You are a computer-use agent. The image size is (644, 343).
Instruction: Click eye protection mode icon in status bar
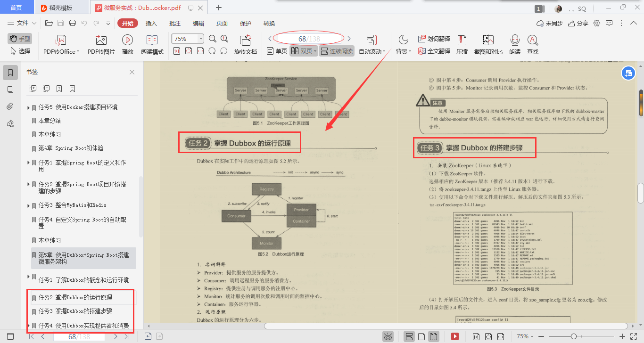[x=388, y=336]
